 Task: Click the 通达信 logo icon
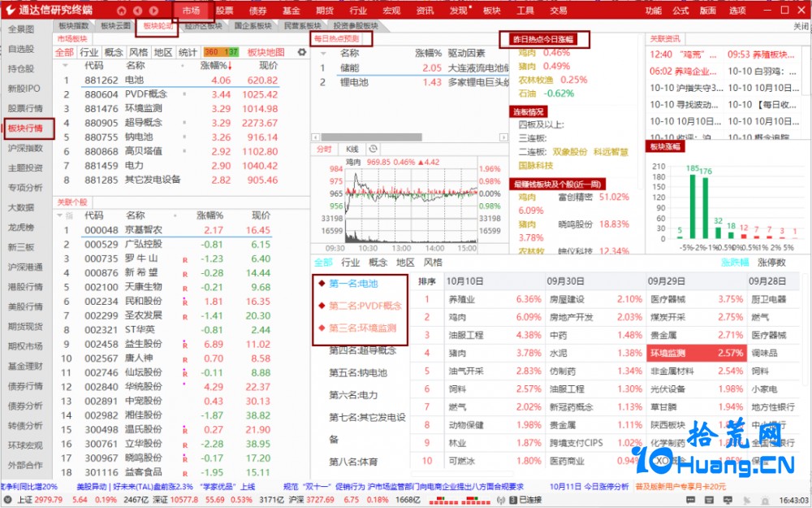(x=11, y=11)
